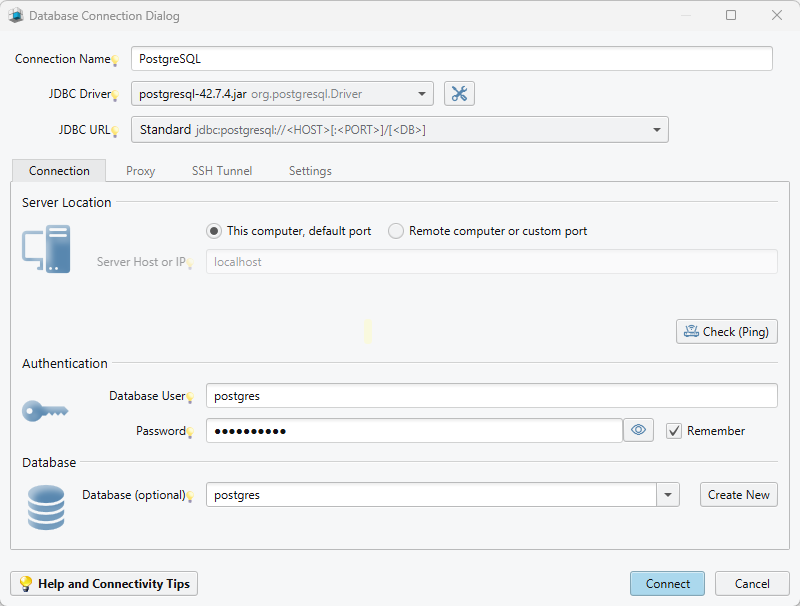Image resolution: width=800 pixels, height=606 pixels.
Task: Uncheck the Remember password checkbox
Action: [x=673, y=430]
